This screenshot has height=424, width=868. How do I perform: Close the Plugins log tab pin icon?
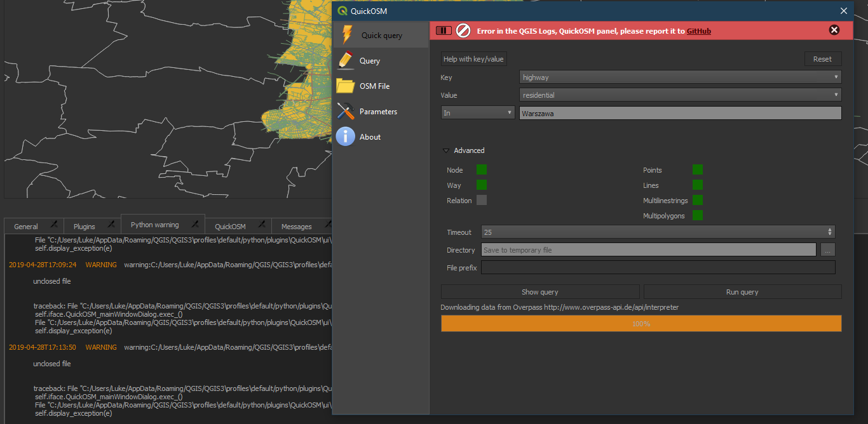[111, 225]
